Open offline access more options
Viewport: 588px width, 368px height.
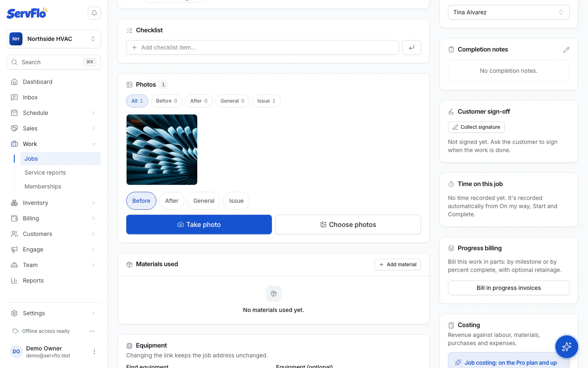[x=92, y=331]
